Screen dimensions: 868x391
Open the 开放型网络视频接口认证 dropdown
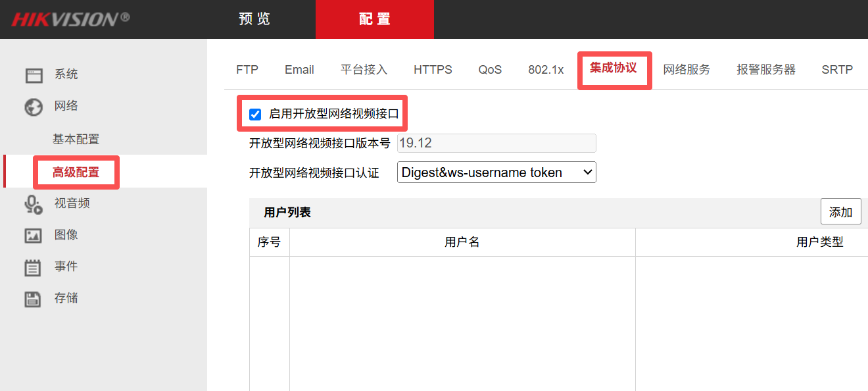pyautogui.click(x=496, y=173)
